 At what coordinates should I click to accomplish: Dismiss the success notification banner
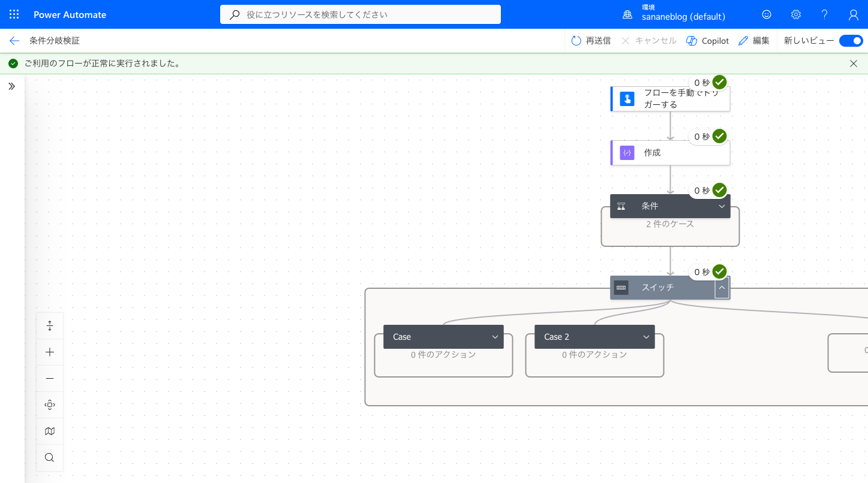tap(854, 64)
